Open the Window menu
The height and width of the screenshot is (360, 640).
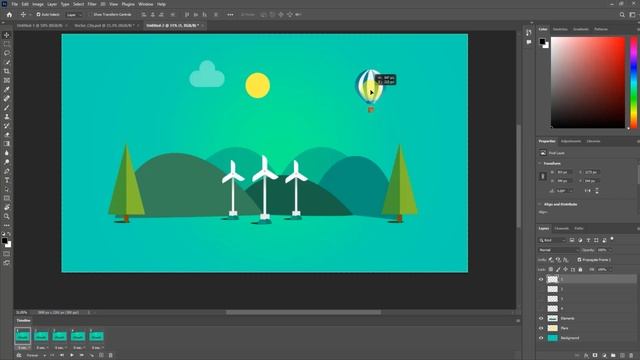[x=146, y=4]
